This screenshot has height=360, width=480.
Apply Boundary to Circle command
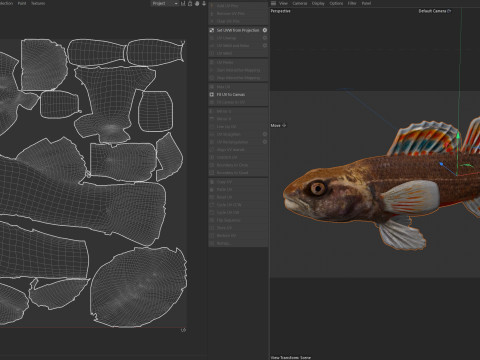click(238, 165)
